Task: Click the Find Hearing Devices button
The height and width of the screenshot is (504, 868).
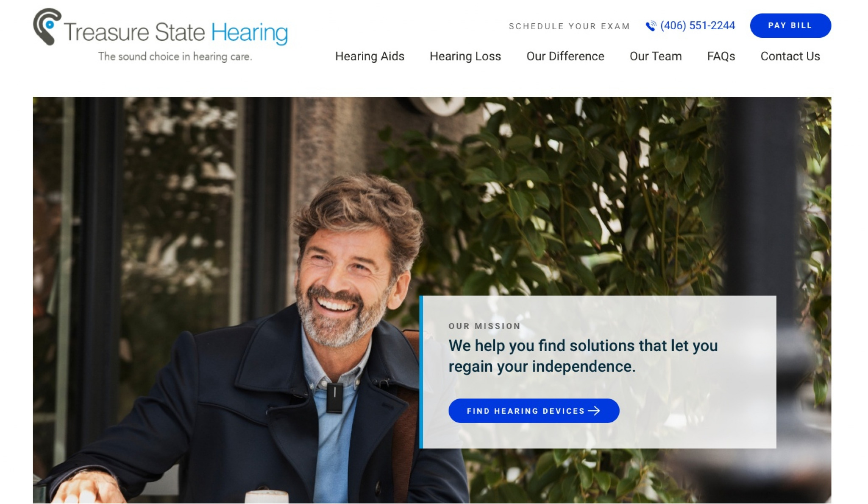Action: point(534,411)
